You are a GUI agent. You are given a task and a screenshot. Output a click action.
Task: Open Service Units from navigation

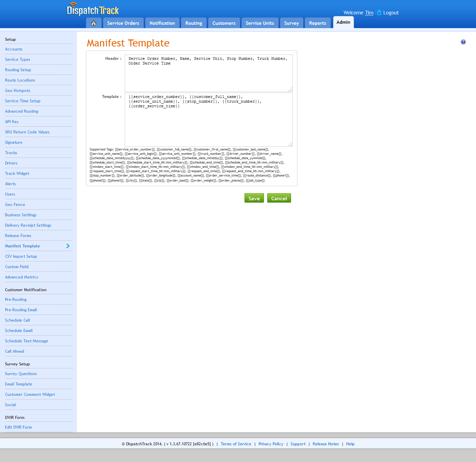pos(260,23)
